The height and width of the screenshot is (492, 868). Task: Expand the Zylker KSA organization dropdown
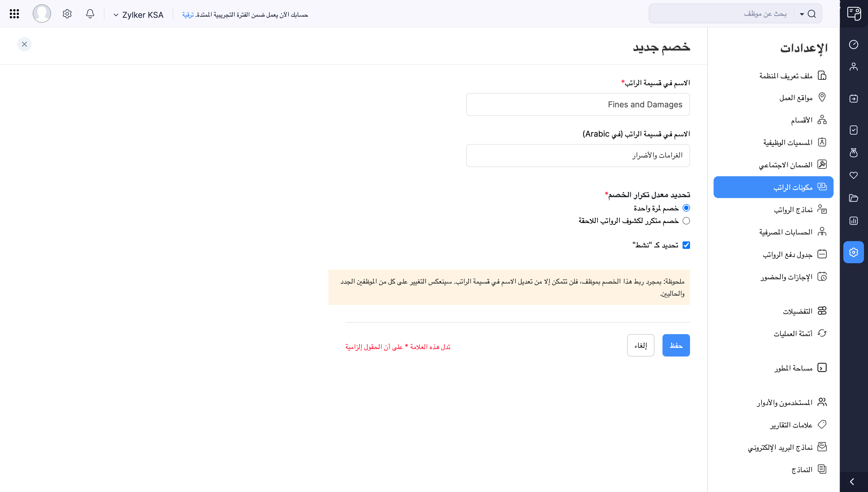[x=139, y=15]
